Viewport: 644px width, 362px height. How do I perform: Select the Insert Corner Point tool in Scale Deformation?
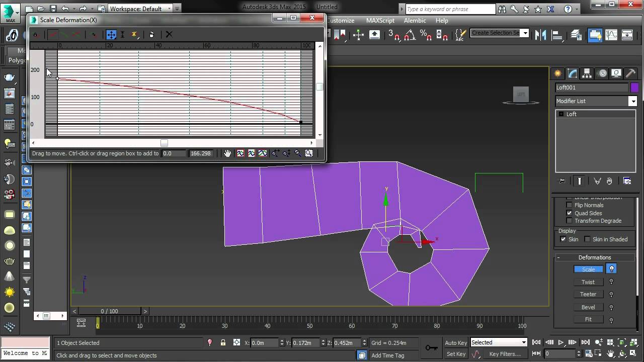tap(134, 35)
